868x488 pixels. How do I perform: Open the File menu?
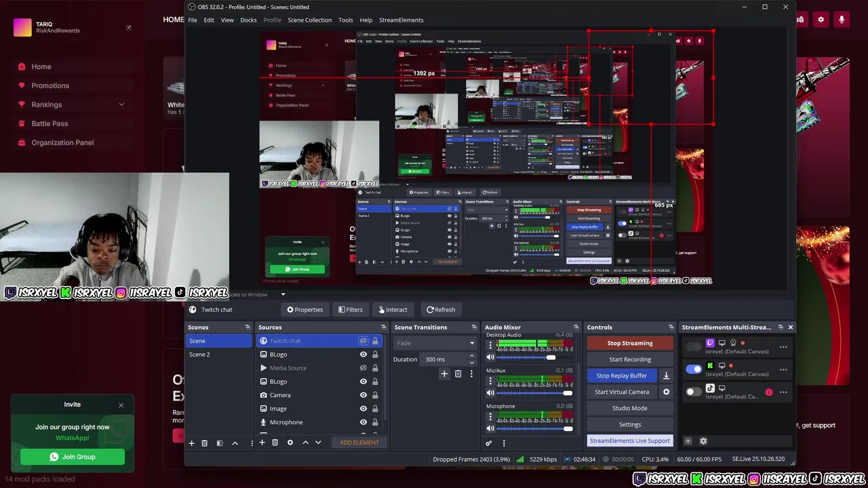pos(193,20)
